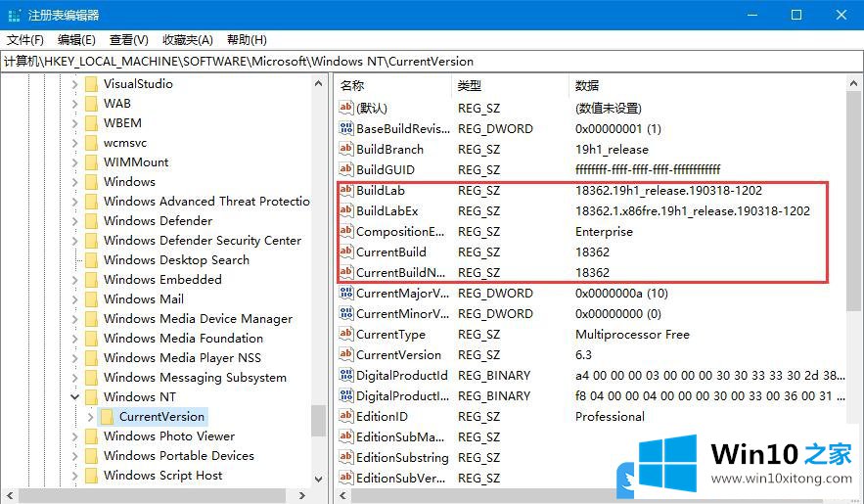Click the string icon of CurrentType value
The image size is (864, 504).
346,334
